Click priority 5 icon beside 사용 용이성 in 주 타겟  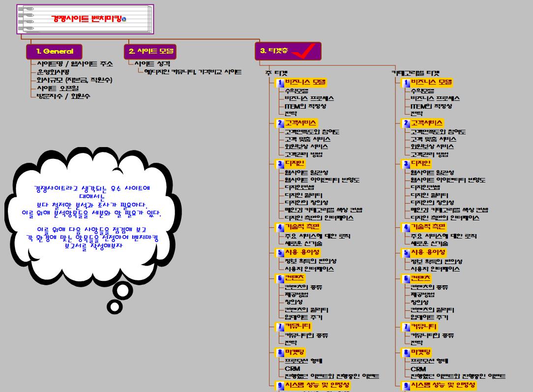pyautogui.click(x=280, y=253)
